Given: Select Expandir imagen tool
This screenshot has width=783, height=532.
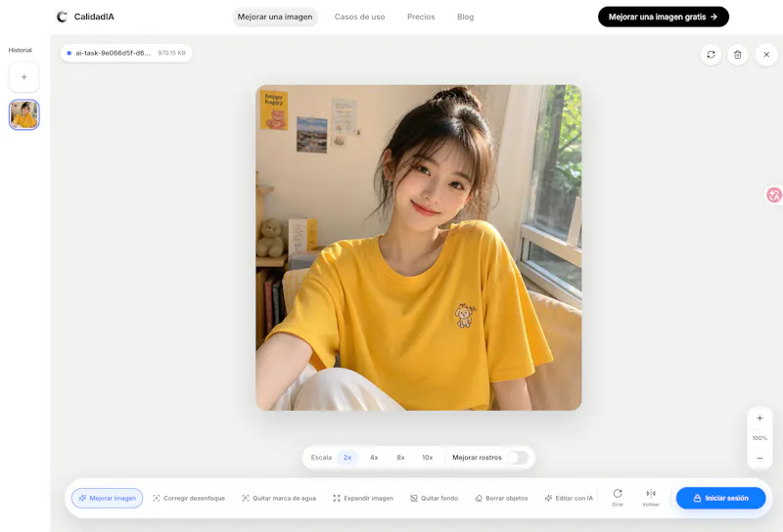Looking at the screenshot, I should pyautogui.click(x=363, y=498).
